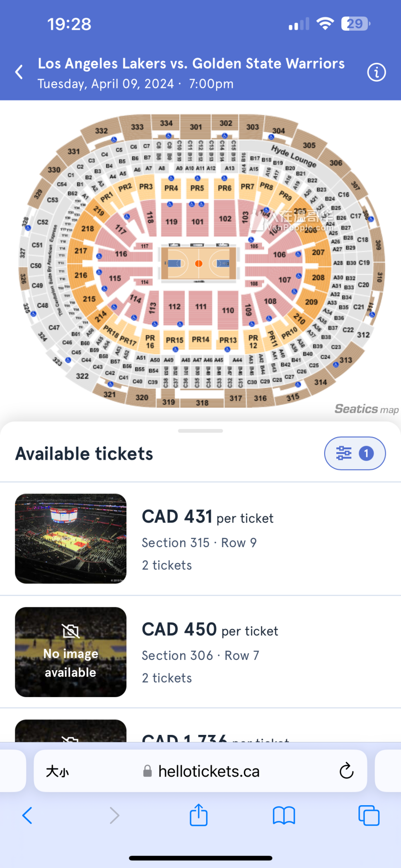Open the Section 315 seat view thumbnail
Image resolution: width=401 pixels, height=868 pixels.
[x=71, y=539]
